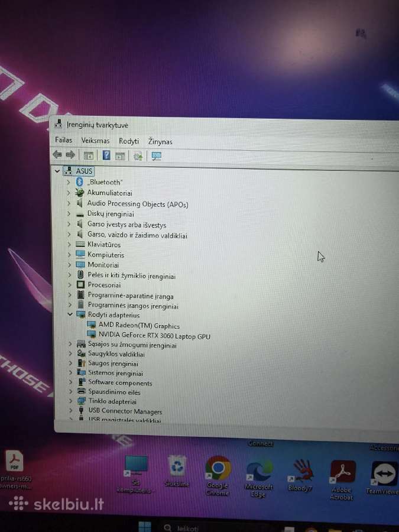Image resolution: width=399 pixels, height=532 pixels.
Task: Expand the Saugyklos valdikliai category
Action: click(70, 353)
